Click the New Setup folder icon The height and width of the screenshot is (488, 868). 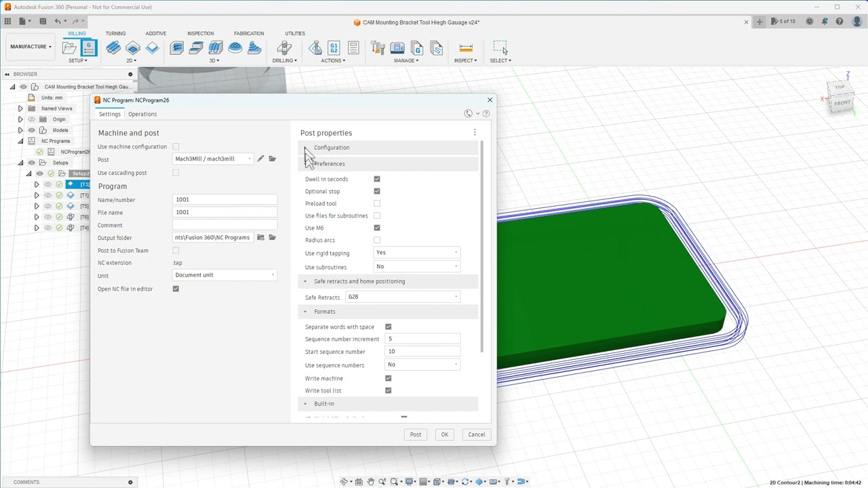pyautogui.click(x=69, y=47)
